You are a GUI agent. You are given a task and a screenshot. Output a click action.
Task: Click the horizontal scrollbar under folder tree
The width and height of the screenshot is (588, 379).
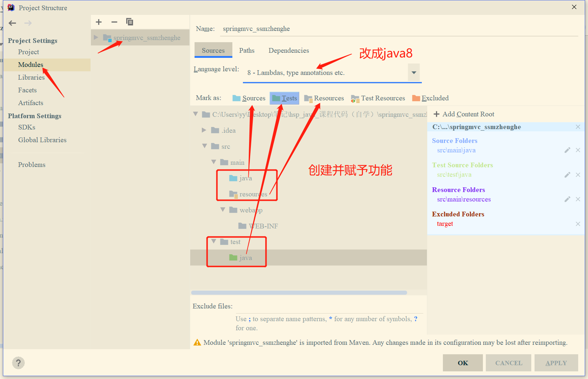pos(299,292)
